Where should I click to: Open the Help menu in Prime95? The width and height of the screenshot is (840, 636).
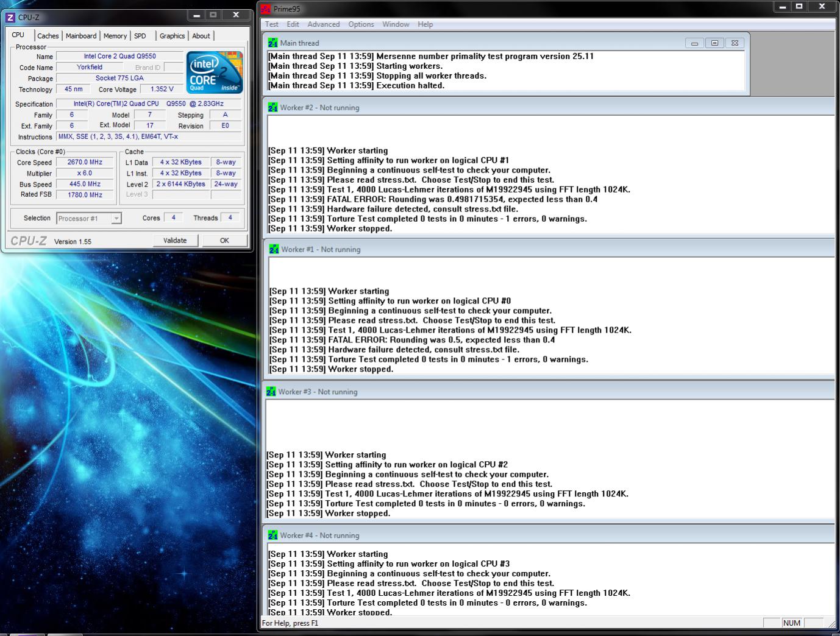point(425,24)
